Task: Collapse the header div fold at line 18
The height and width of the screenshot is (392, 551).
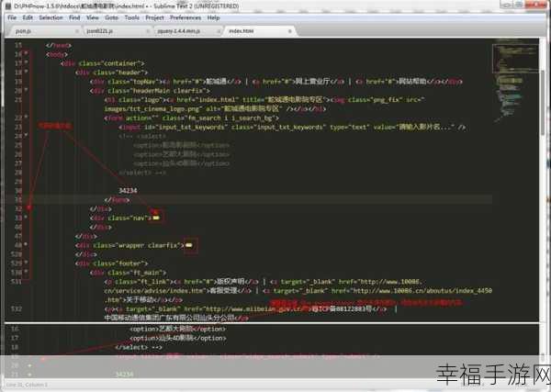Action: (27, 72)
